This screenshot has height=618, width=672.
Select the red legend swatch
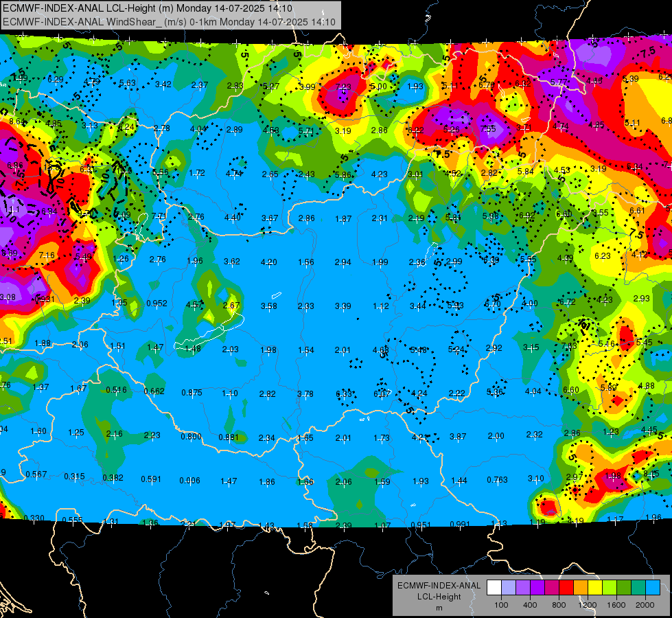pyautogui.click(x=566, y=588)
